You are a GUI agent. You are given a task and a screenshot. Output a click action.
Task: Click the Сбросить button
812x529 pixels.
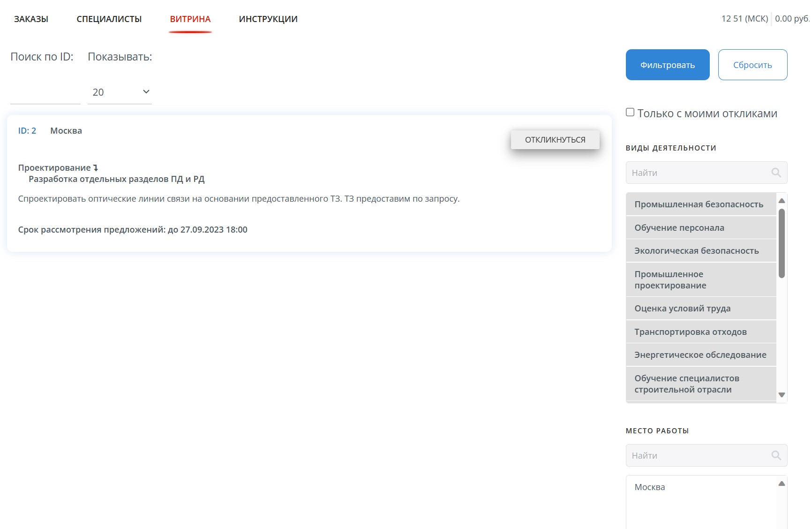752,65
